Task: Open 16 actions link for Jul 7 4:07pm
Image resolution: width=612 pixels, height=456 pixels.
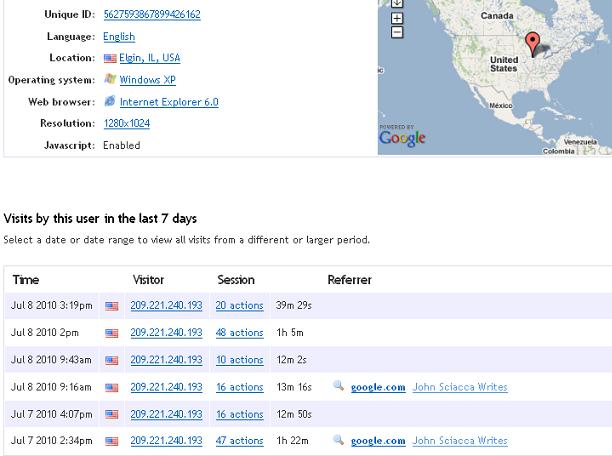Action: point(240,414)
